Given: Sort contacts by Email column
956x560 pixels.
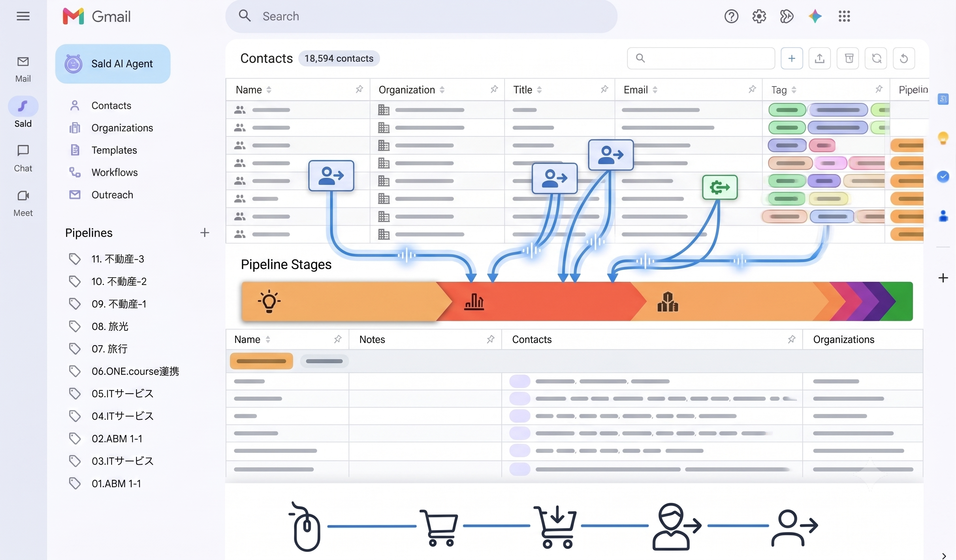Looking at the screenshot, I should tap(655, 90).
